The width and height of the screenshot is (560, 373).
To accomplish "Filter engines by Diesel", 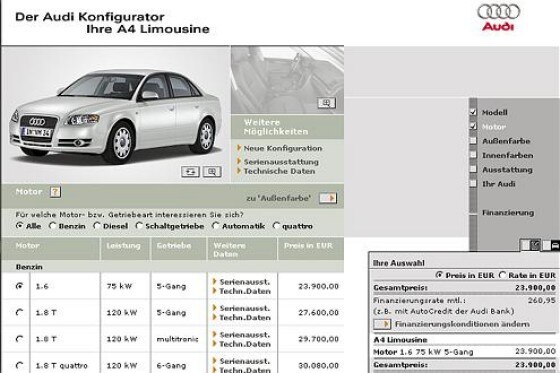I will 96,226.
